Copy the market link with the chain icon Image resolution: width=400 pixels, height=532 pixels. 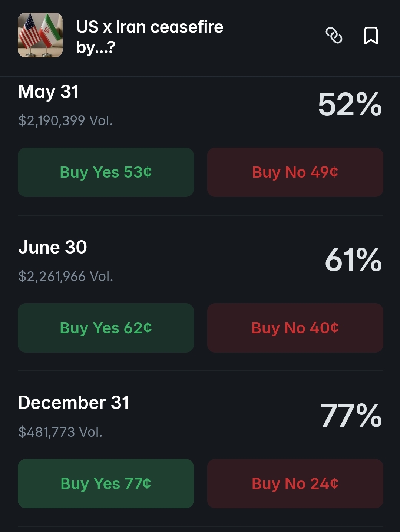334,36
